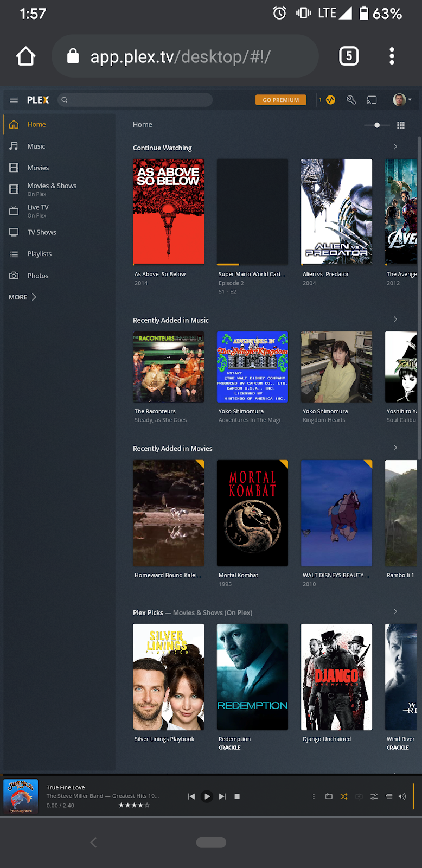This screenshot has height=868, width=422.
Task: Open the Movies library in sidebar
Action: 59,168
